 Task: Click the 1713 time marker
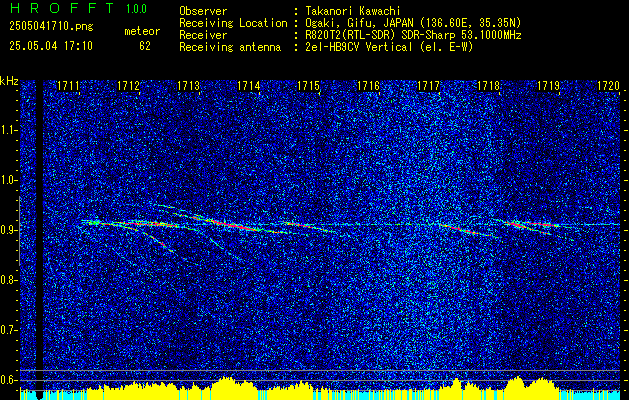tap(188, 86)
